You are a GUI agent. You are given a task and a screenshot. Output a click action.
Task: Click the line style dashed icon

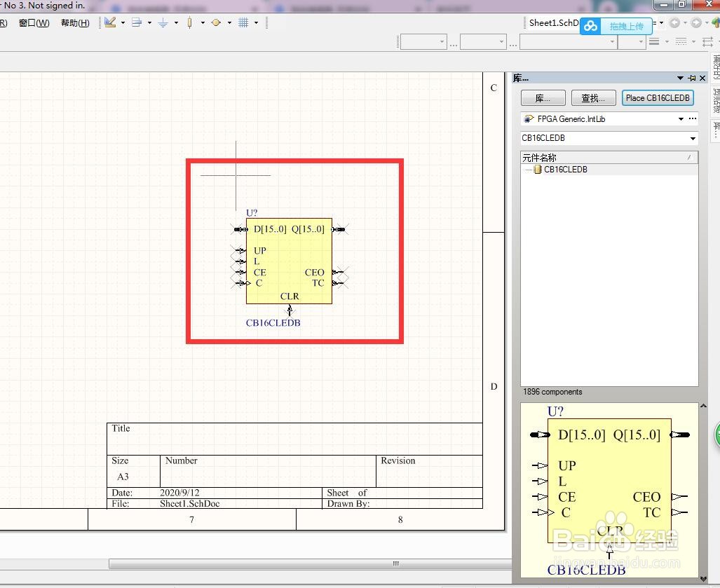point(681,42)
